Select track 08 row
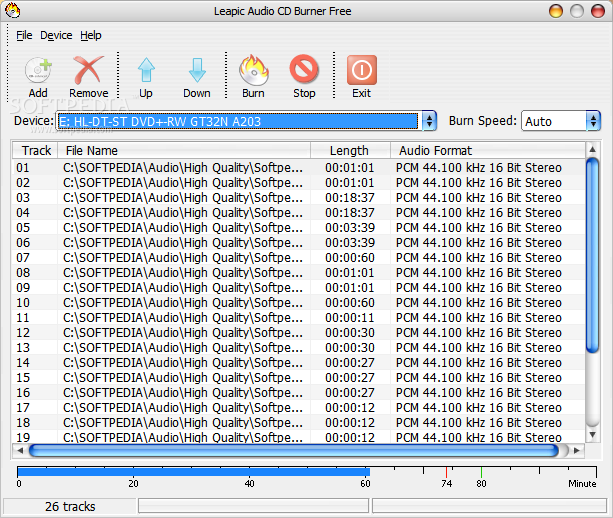This screenshot has width=613, height=518. [299, 272]
